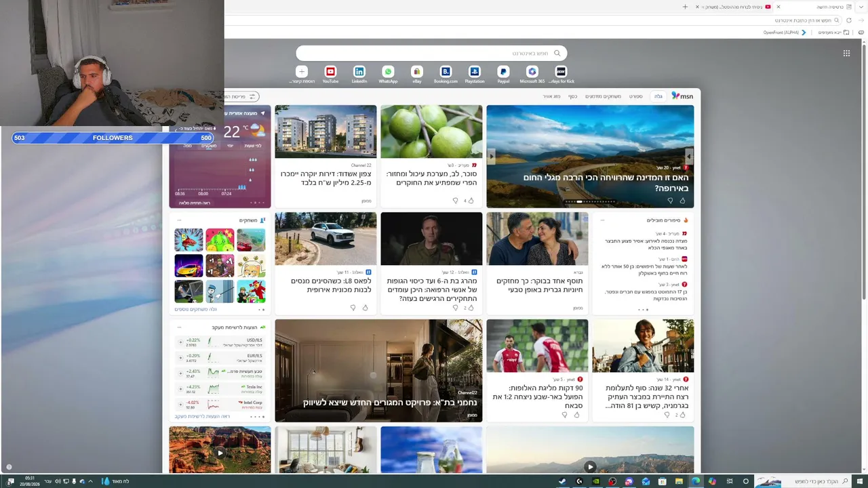Viewport: 868px width, 488px height.
Task: Open the OpenFront (ALPHA) bookmark
Action: (x=785, y=33)
